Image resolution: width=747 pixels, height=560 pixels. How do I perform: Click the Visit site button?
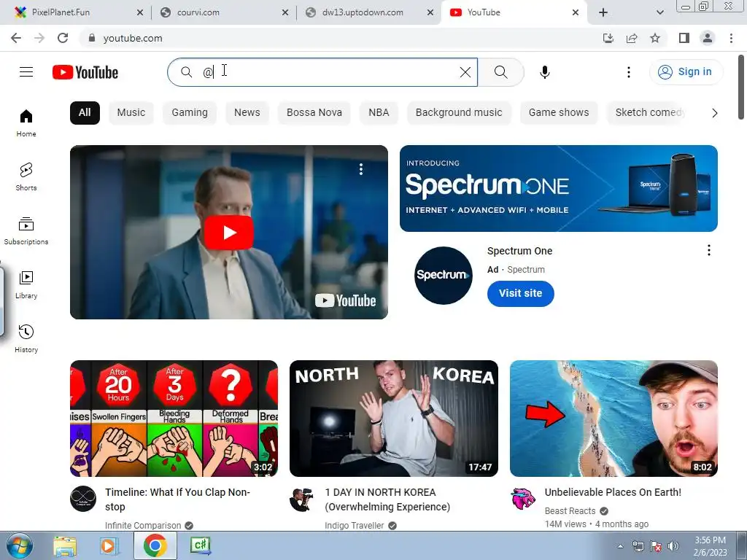coord(520,293)
